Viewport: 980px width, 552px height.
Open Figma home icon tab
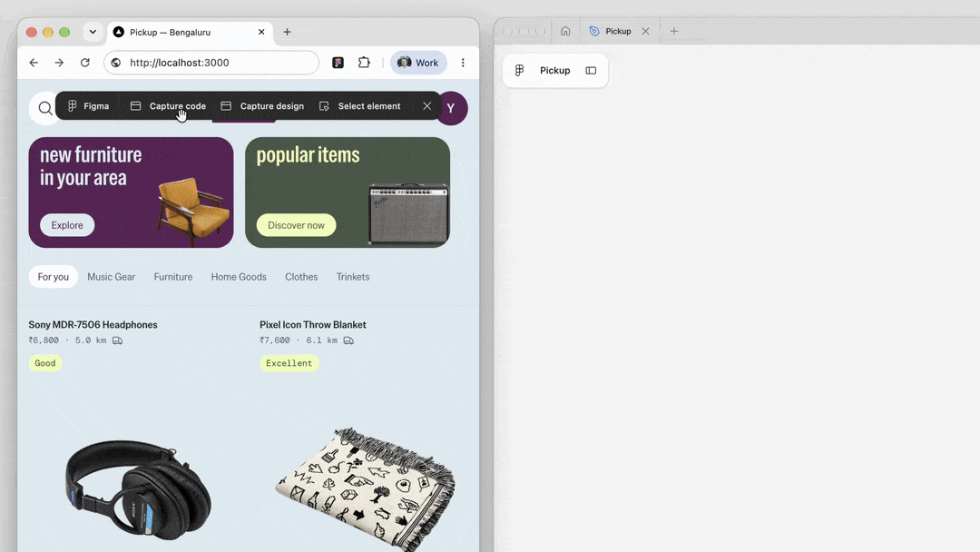[565, 31]
